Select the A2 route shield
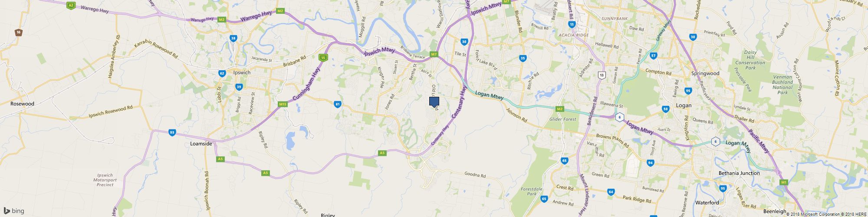The width and height of the screenshot is (868, 217). tap(72, 5)
